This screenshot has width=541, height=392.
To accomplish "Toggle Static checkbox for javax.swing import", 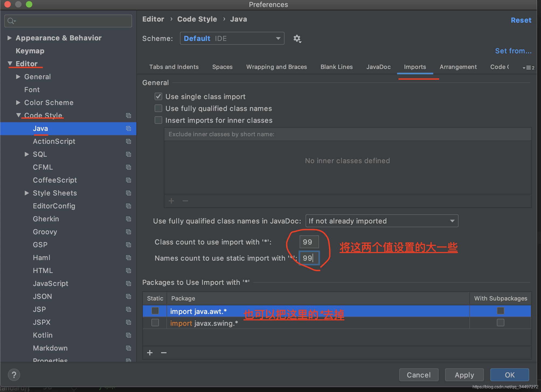I will coord(155,323).
